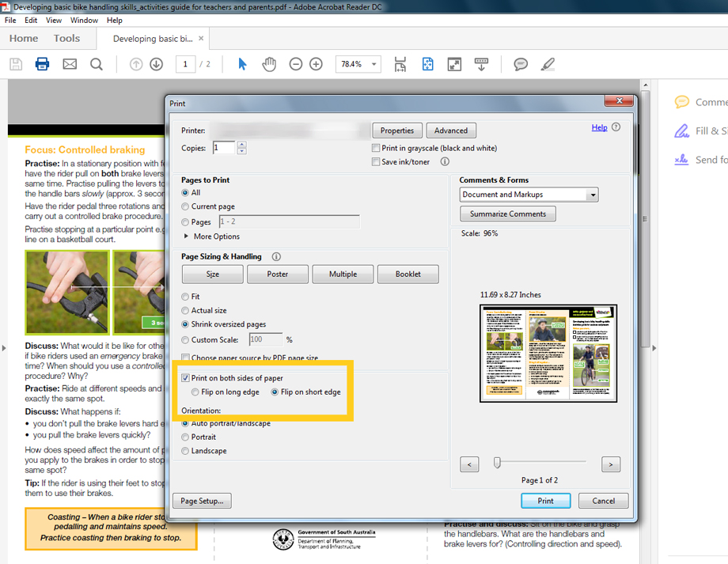Open the Help menu in the menu bar
Viewport: 728px width, 564px height.
114,21
